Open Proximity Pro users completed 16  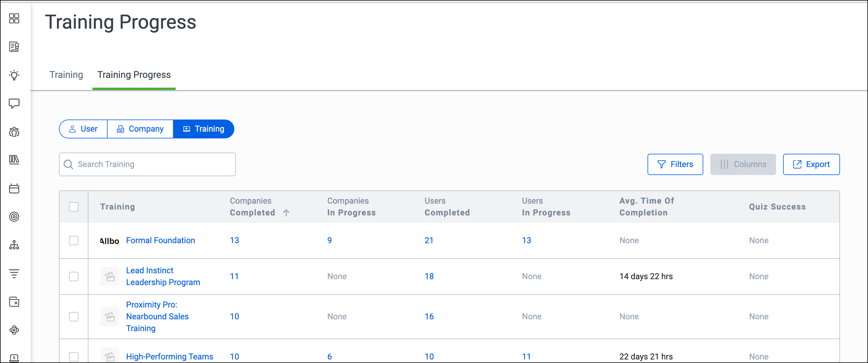[x=429, y=317]
